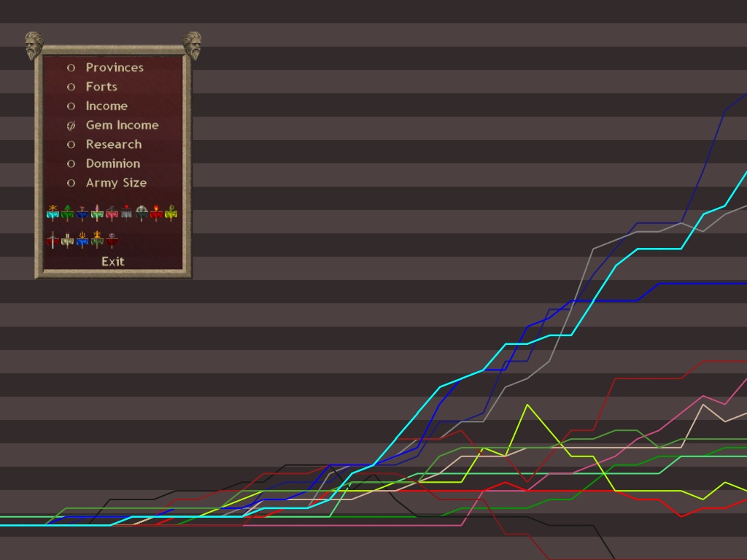Select the Forts graph radio button

pyautogui.click(x=71, y=87)
